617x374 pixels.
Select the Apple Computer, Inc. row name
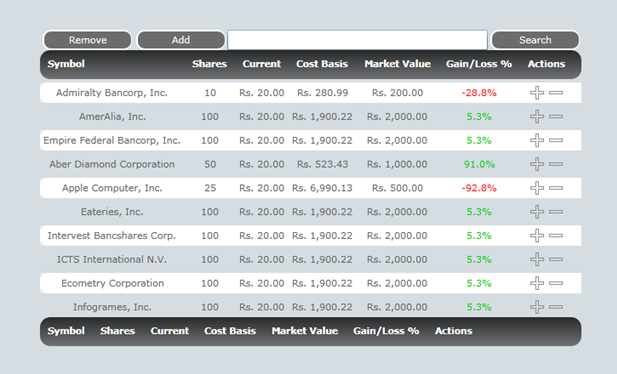click(112, 188)
